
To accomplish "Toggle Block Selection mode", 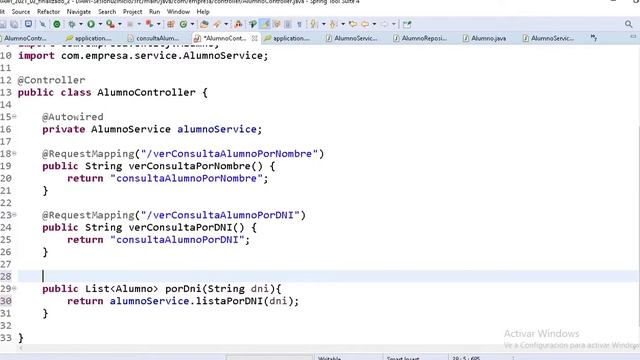I will pos(288,24).
